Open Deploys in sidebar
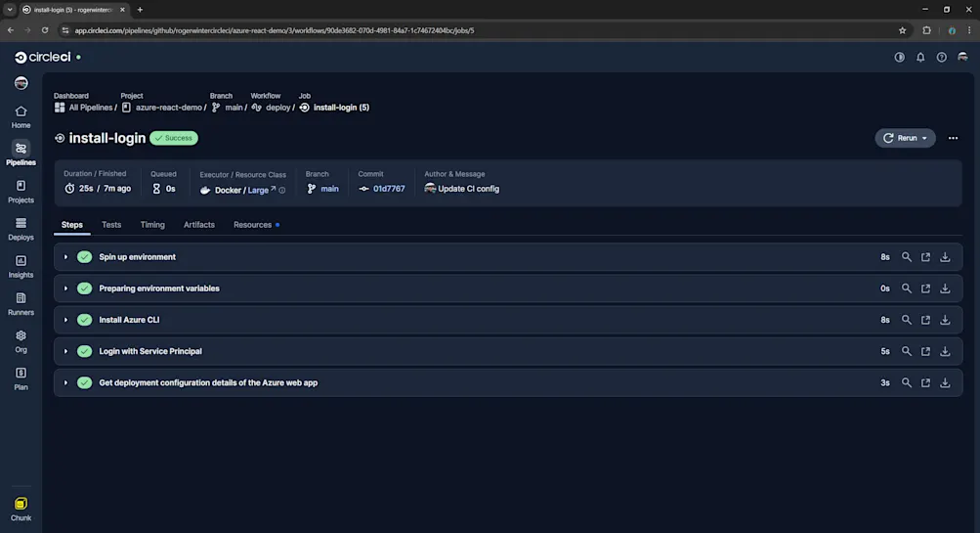 click(x=21, y=229)
